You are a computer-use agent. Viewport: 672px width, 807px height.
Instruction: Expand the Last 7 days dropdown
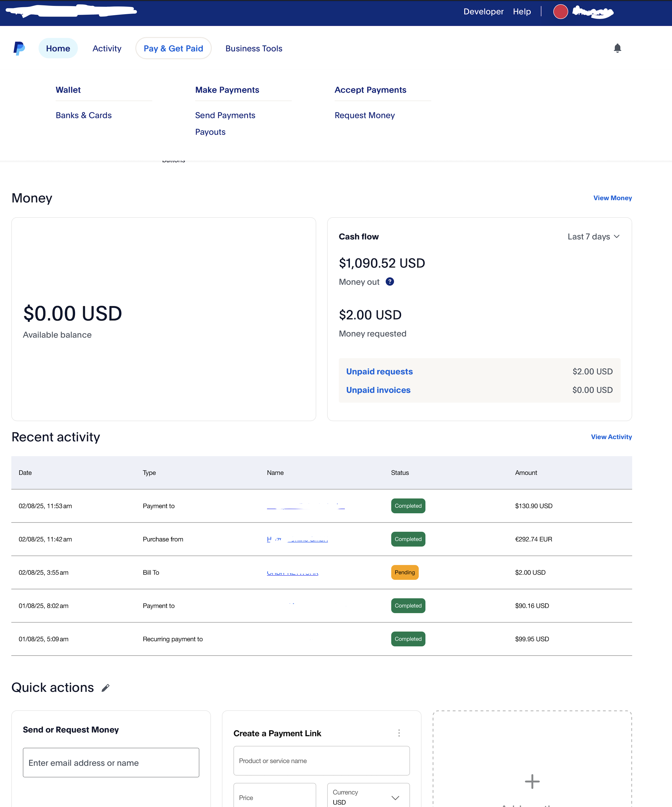pos(594,237)
